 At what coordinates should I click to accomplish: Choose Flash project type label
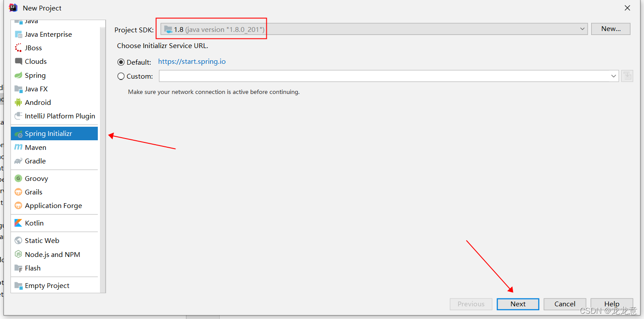[x=33, y=268]
